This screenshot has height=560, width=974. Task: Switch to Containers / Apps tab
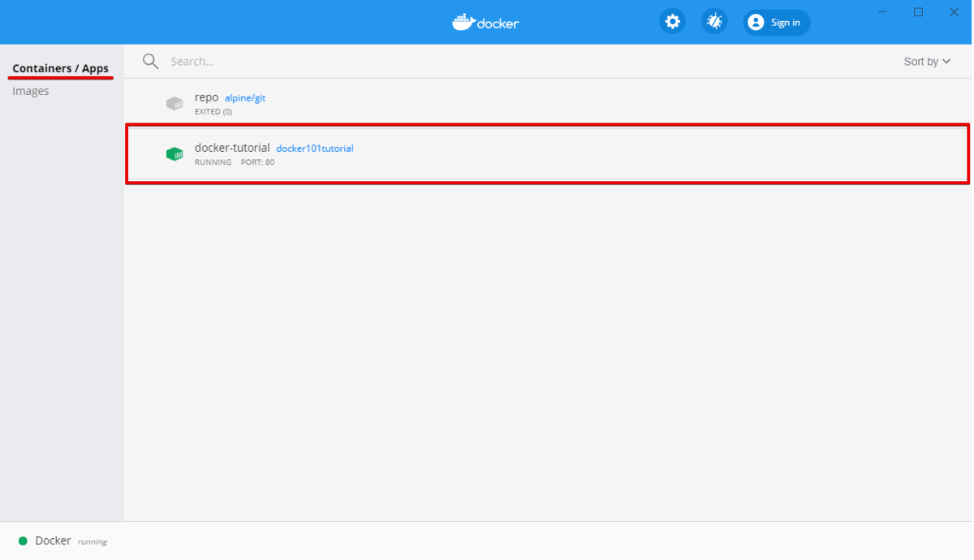[x=61, y=68]
